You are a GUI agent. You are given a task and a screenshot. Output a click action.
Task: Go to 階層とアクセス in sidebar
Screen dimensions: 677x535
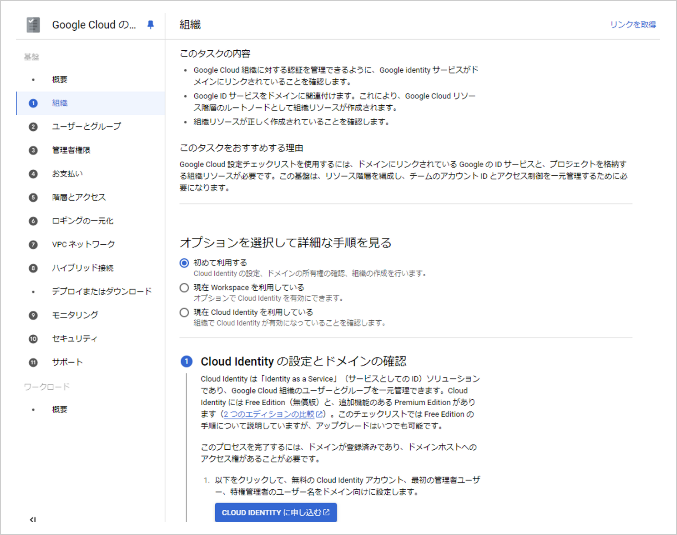[x=79, y=197]
